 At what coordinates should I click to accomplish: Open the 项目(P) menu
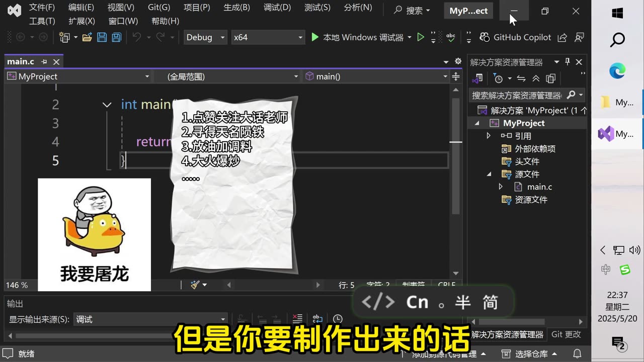tap(197, 8)
